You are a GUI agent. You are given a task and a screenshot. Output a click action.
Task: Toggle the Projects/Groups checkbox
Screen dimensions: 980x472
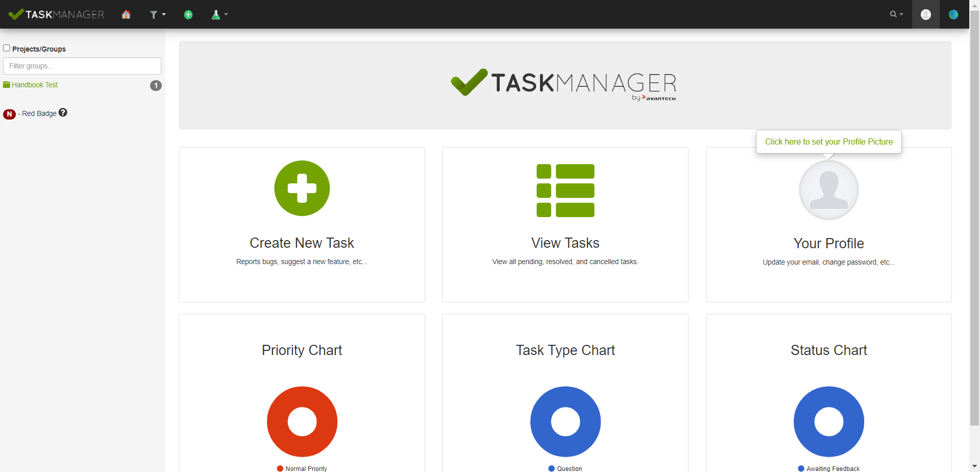pos(7,48)
